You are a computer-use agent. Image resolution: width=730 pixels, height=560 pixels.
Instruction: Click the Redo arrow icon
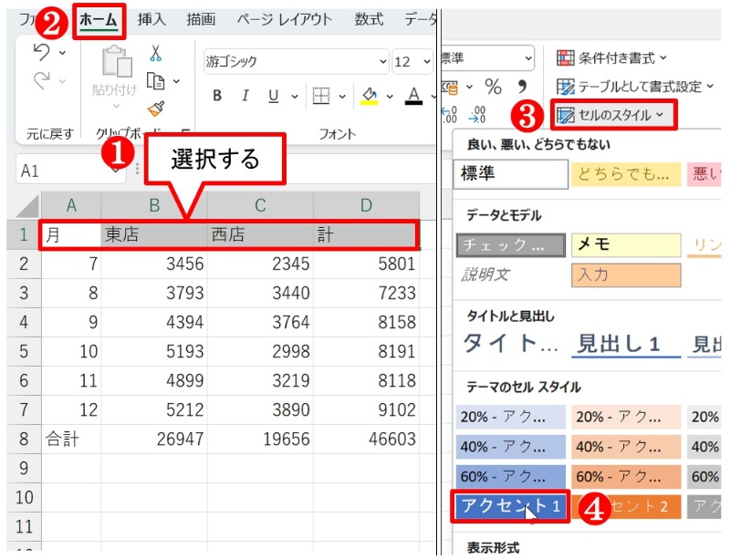coord(42,80)
